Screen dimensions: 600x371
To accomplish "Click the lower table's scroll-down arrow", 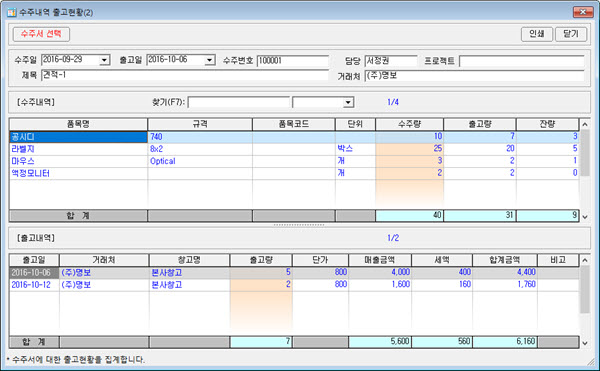I will 585,343.
